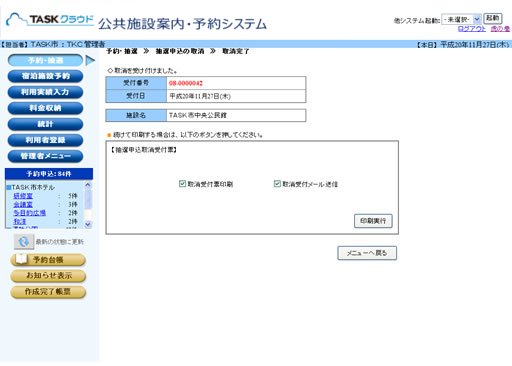This screenshot has height=366, width=512.
Task: Click the 公共施設案内・予約システム title
Action: 182,24
